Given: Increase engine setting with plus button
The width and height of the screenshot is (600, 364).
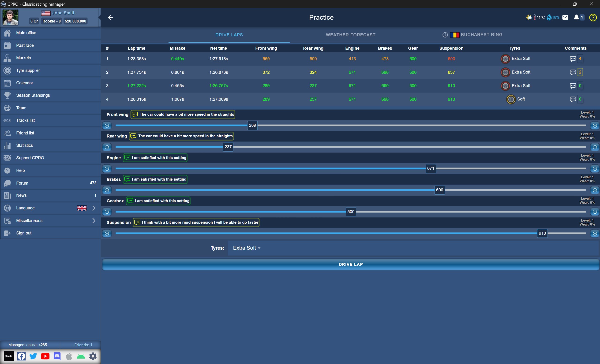Looking at the screenshot, I should pyautogui.click(x=595, y=169).
